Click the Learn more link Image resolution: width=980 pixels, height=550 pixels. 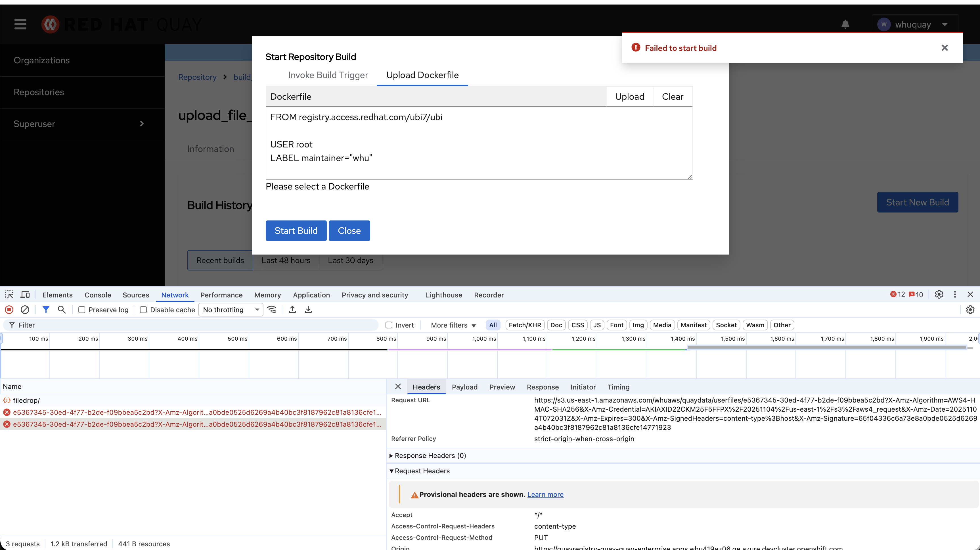coord(545,494)
